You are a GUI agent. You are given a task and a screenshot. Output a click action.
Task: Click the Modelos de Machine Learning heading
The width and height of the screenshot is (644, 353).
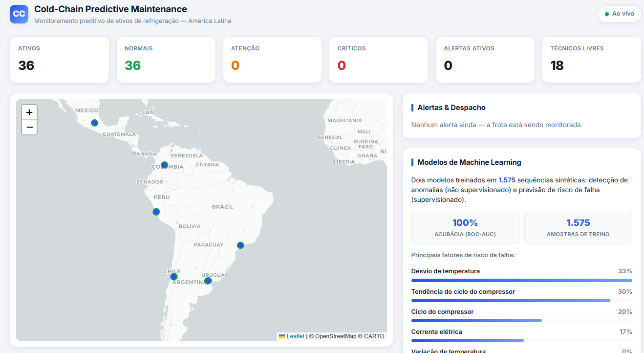coord(469,162)
